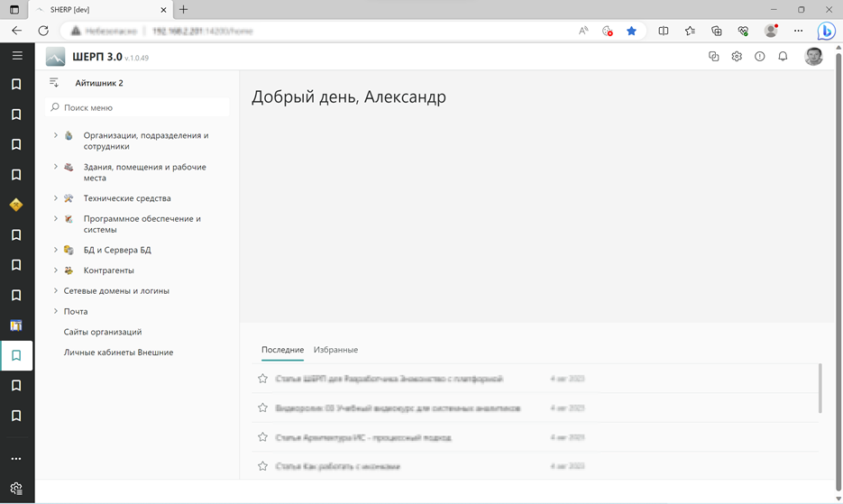Click the yellow diamond tools icon in sidebar
843x504 pixels.
16,205
